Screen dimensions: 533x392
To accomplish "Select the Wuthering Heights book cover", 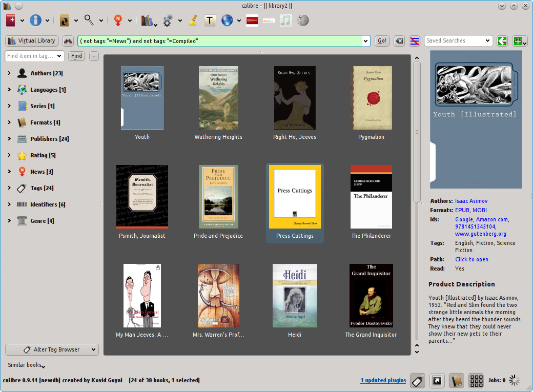I will click(x=218, y=98).
